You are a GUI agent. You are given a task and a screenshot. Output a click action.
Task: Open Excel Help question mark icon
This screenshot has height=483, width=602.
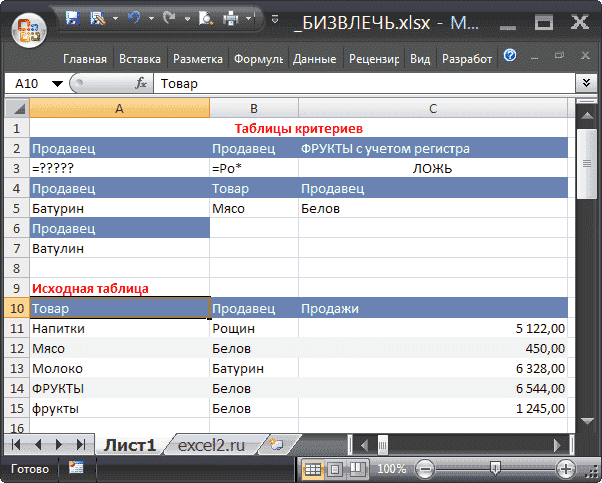point(510,57)
